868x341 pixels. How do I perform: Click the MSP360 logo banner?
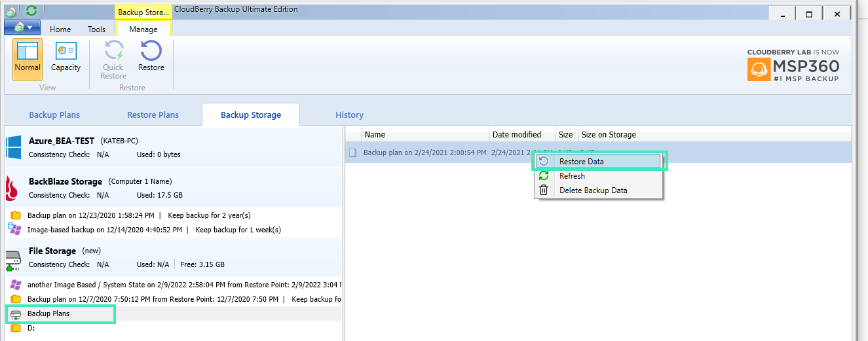(793, 65)
